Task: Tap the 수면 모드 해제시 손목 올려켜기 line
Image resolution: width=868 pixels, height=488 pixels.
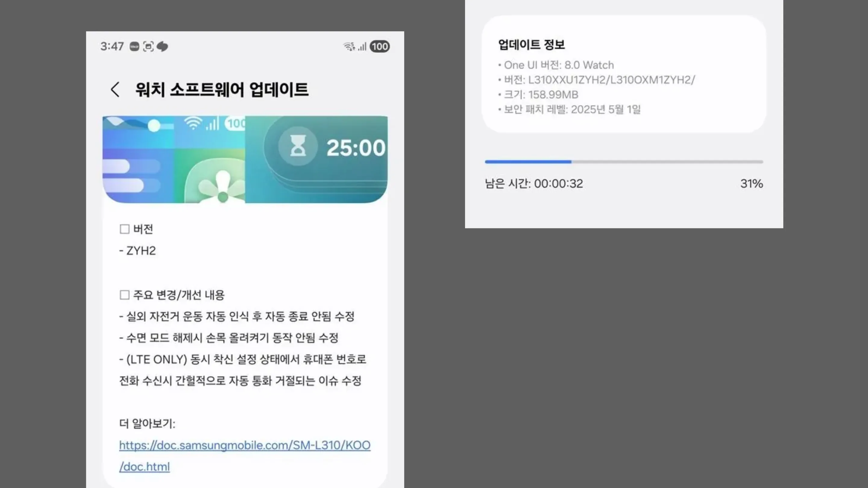Action: (229, 338)
